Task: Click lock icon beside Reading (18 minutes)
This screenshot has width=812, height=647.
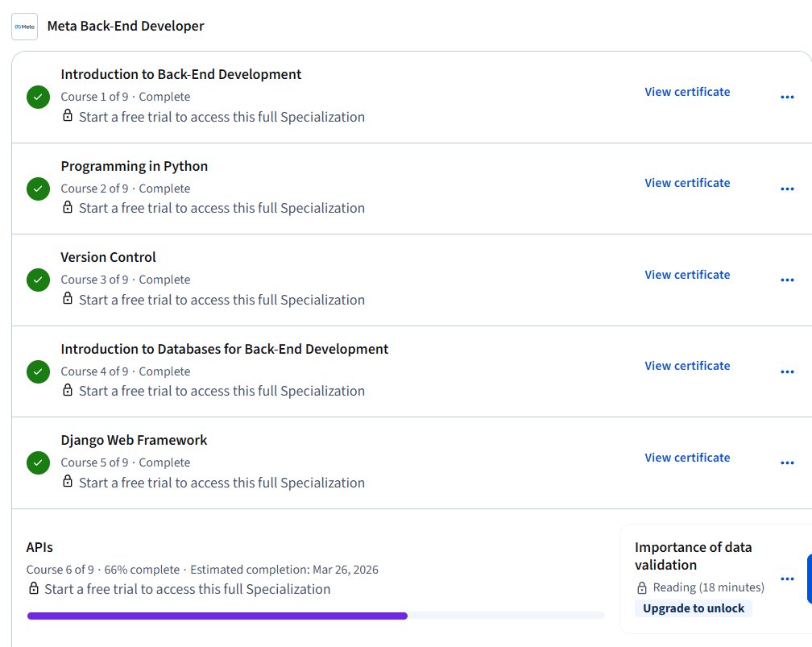Action: (x=641, y=587)
